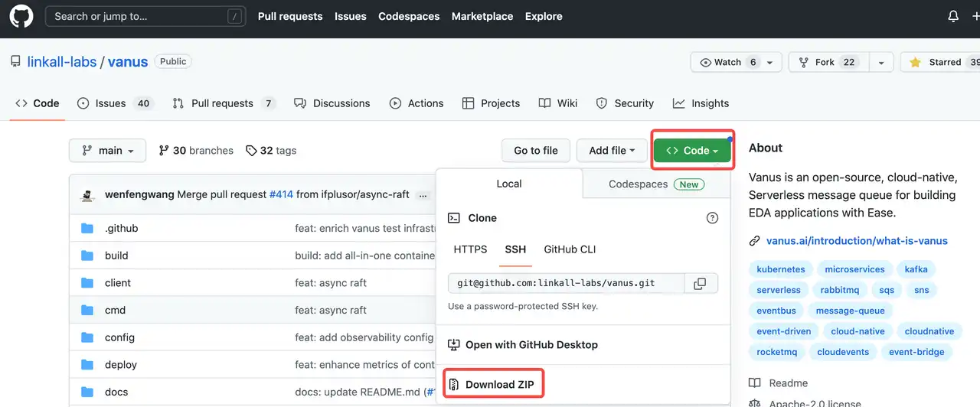980x407 pixels.
Task: Focus the Search or jump to field
Action: tap(145, 16)
